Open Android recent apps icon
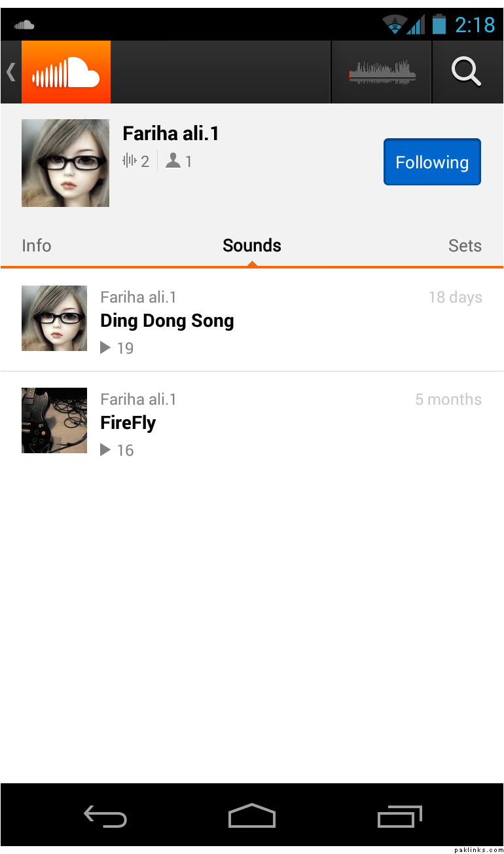Viewport: 504px width, 854px height. pos(399,817)
